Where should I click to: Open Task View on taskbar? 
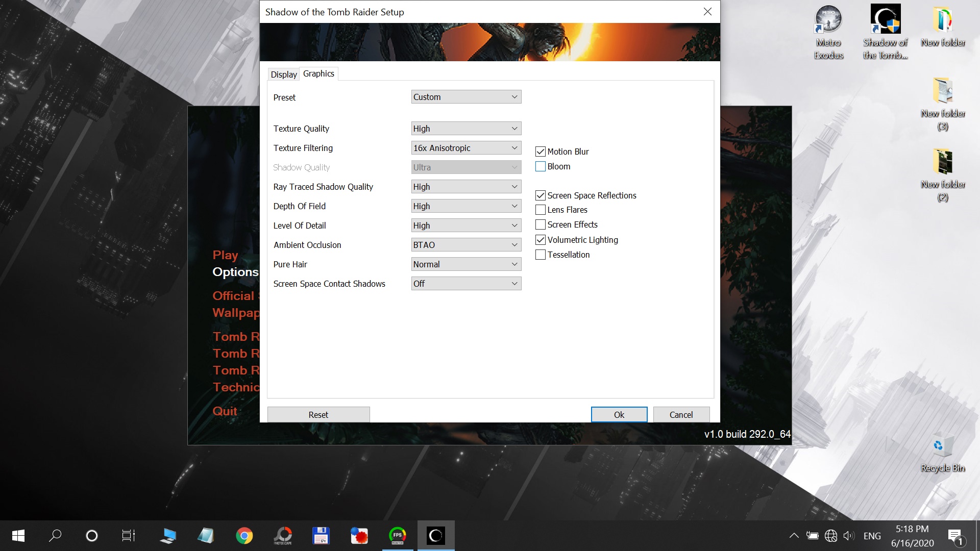click(x=129, y=536)
